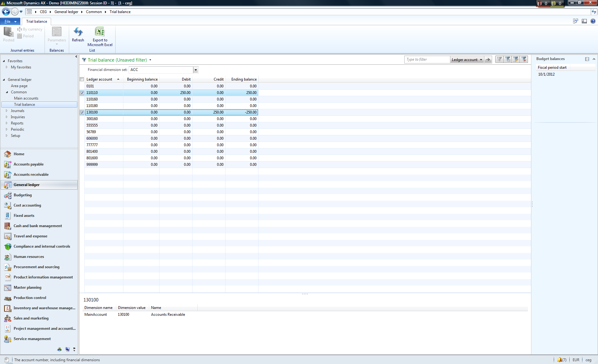Open notifications bell in status bar
This screenshot has width=598, height=364.
[560, 360]
